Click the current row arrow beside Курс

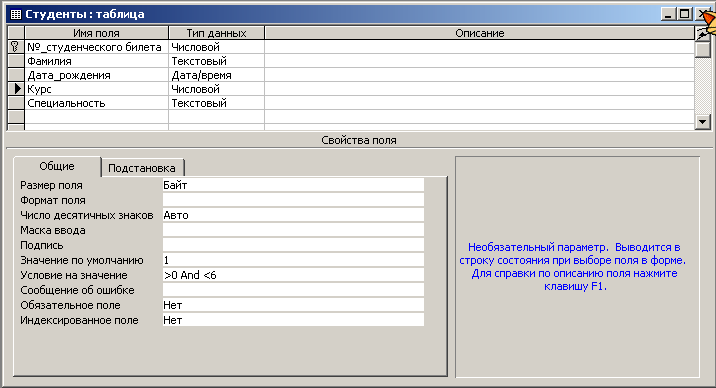pyautogui.click(x=16, y=89)
